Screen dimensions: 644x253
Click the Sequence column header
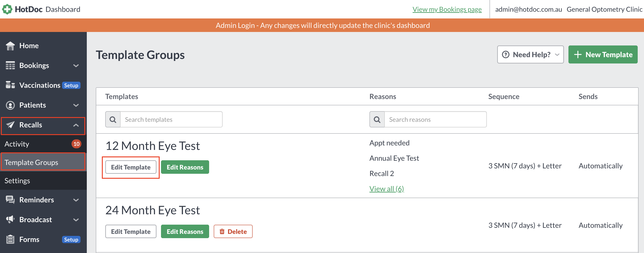click(504, 97)
